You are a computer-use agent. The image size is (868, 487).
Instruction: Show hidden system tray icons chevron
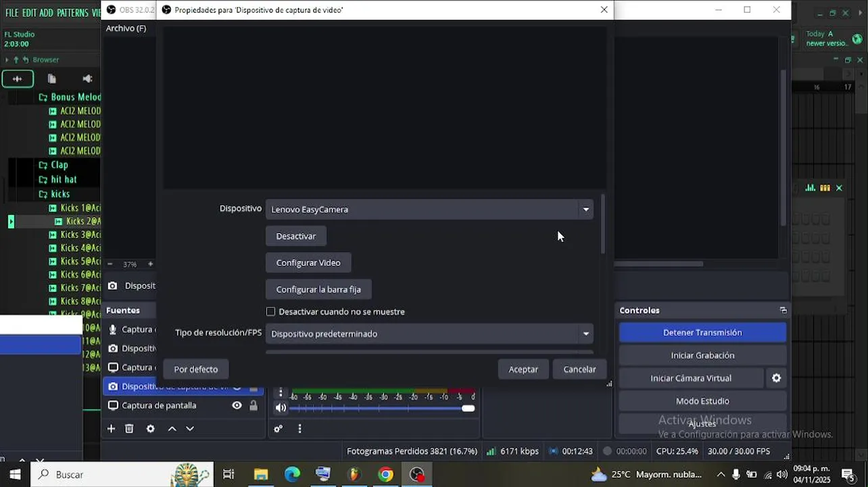(721, 474)
